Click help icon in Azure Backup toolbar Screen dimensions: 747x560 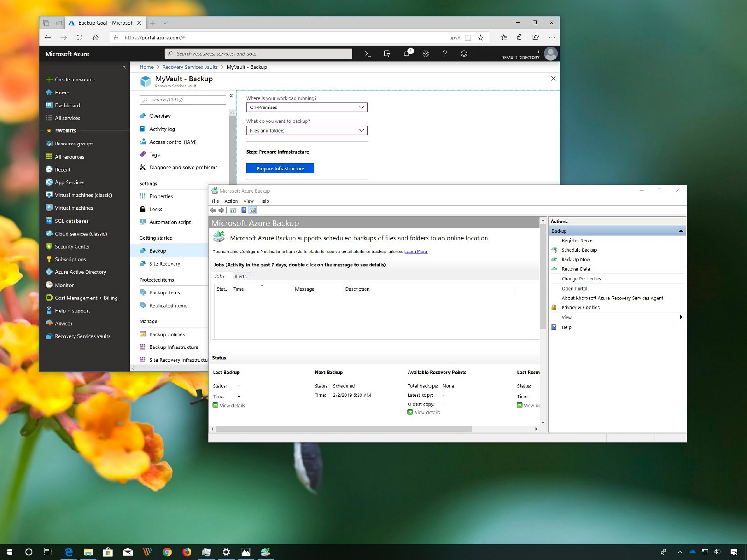[x=244, y=210]
